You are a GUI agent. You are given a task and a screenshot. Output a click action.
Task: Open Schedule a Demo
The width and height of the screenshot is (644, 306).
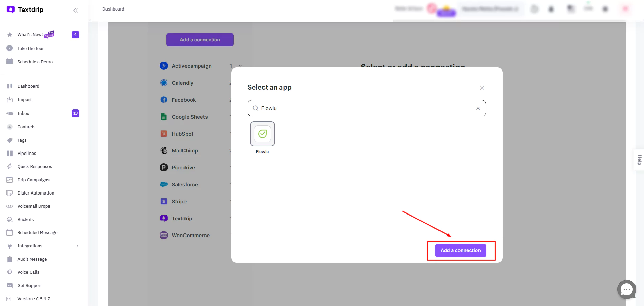[x=35, y=62]
